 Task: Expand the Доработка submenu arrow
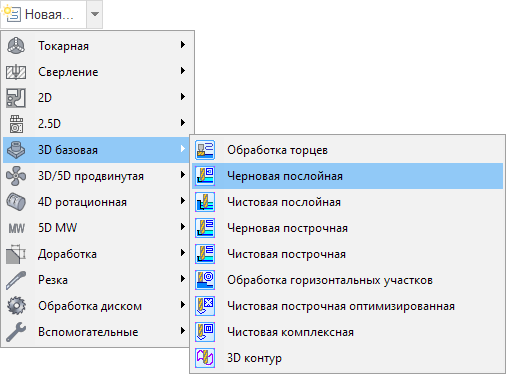pyautogui.click(x=183, y=253)
